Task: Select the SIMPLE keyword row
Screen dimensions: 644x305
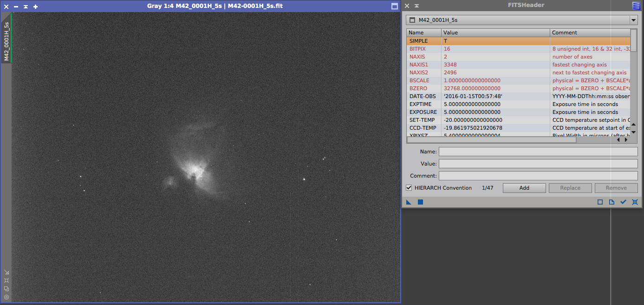Action: pyautogui.click(x=519, y=41)
